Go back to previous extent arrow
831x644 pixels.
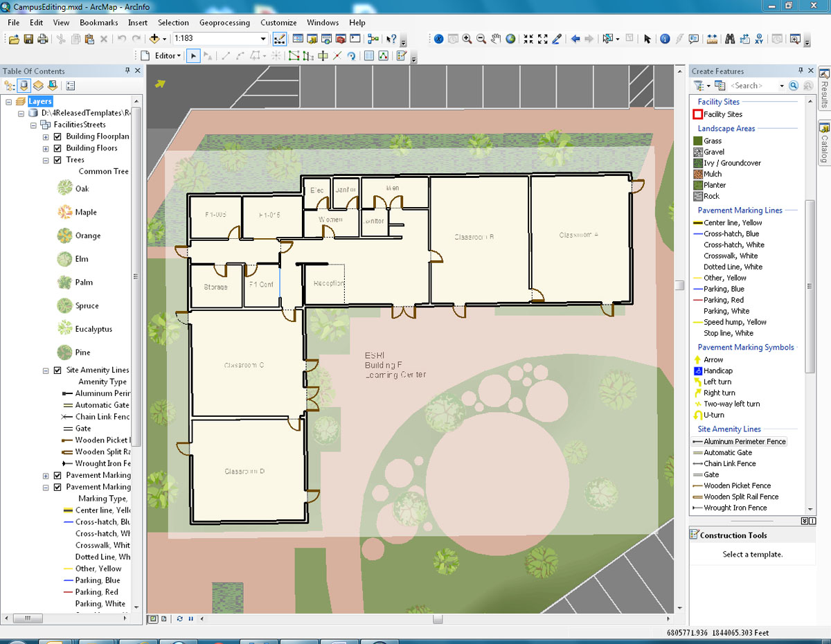(575, 39)
